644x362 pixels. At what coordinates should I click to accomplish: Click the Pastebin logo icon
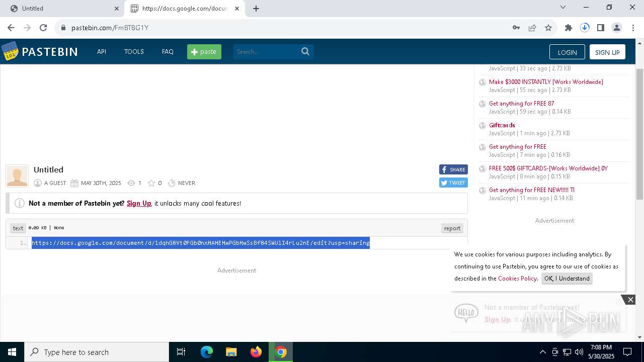[x=10, y=51]
